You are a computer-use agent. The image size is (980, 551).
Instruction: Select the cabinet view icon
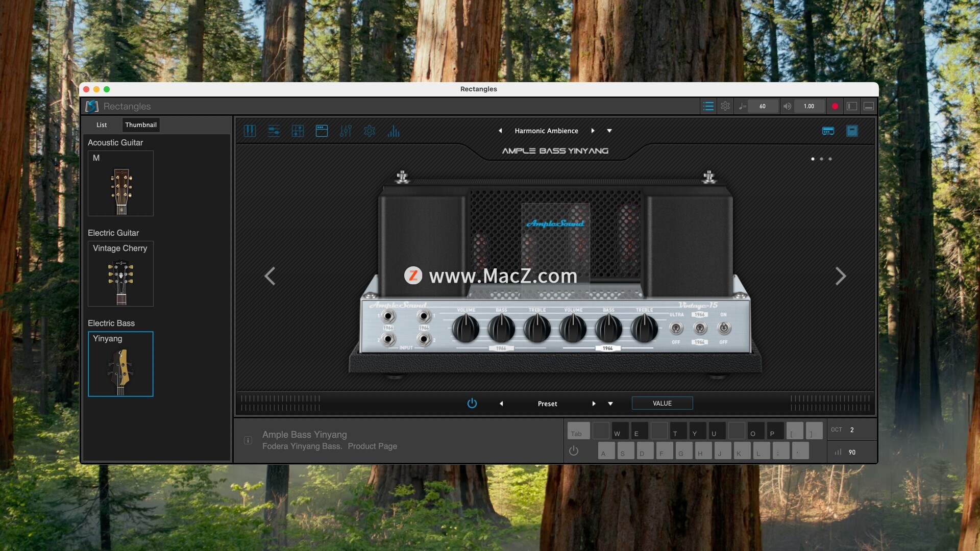pos(852,131)
